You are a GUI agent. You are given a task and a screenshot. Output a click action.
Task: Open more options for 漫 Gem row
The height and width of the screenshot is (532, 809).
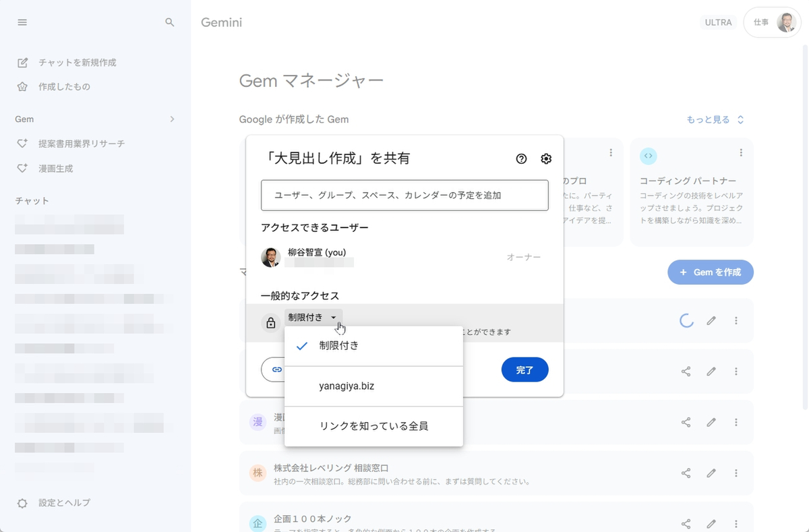tap(736, 423)
